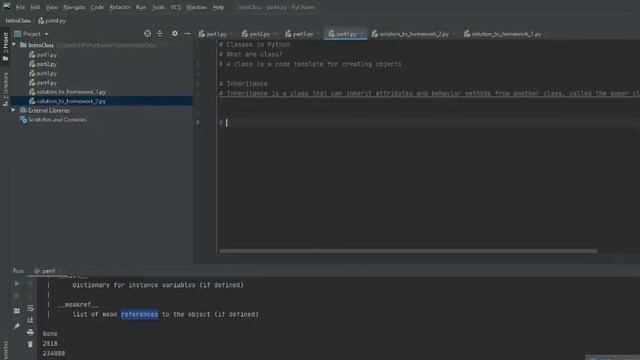The height and width of the screenshot is (360, 640).
Task: Collapse the IntroClass folder arrow
Action: pos(14,45)
